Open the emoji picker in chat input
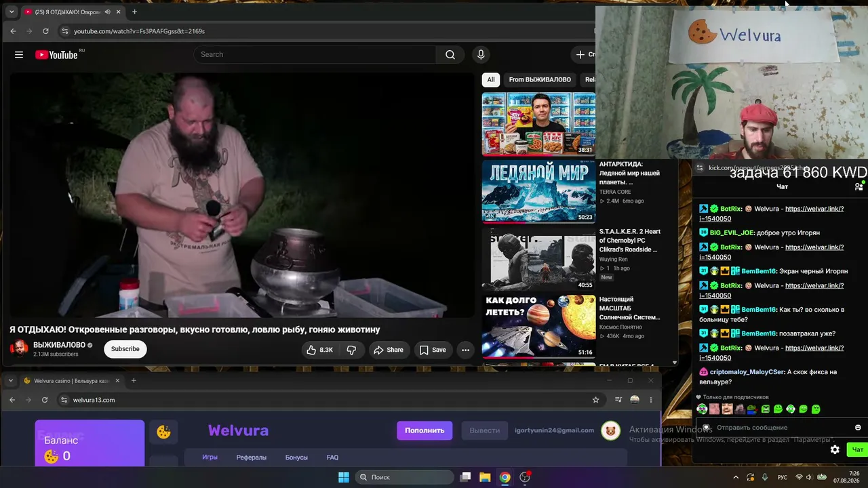This screenshot has height=488, width=868. 858,428
